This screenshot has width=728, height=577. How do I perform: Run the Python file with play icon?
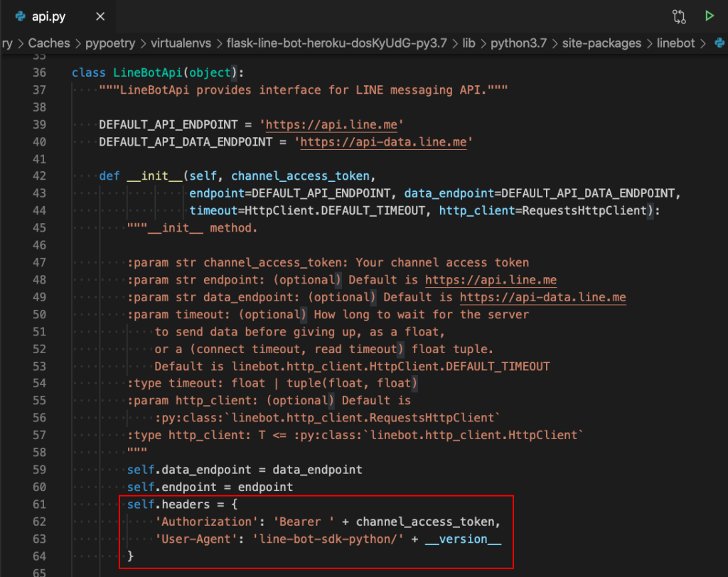709,16
